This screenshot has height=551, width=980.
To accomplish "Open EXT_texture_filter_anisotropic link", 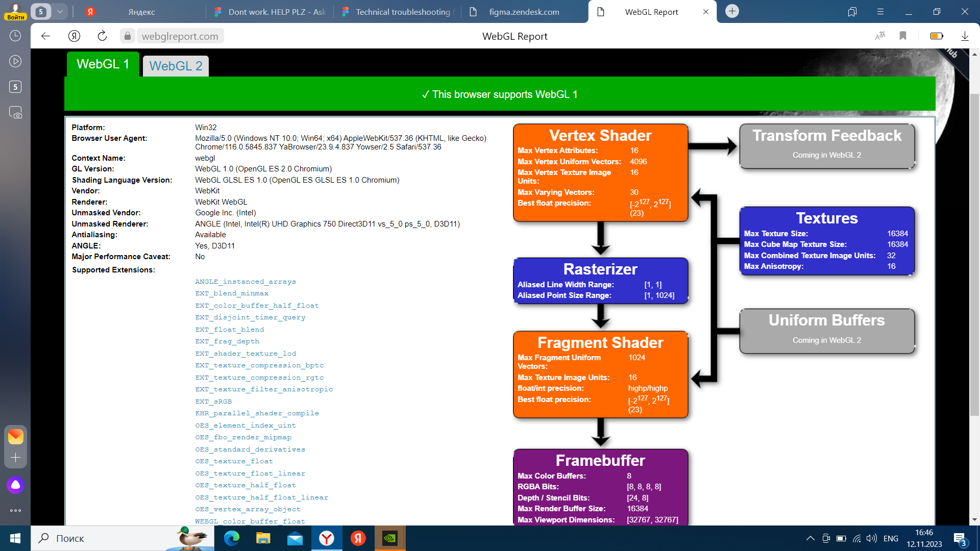I will [x=264, y=389].
